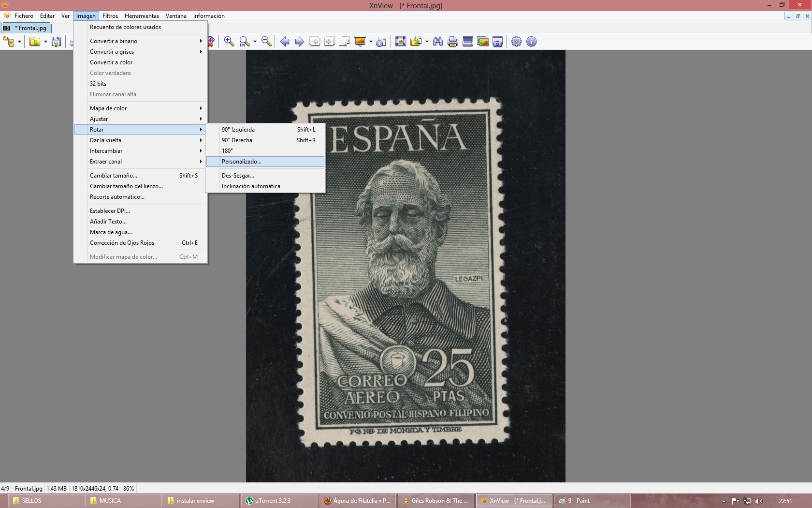Click Cambiar tamaño... menu entry
The image size is (812, 508).
[x=114, y=176]
